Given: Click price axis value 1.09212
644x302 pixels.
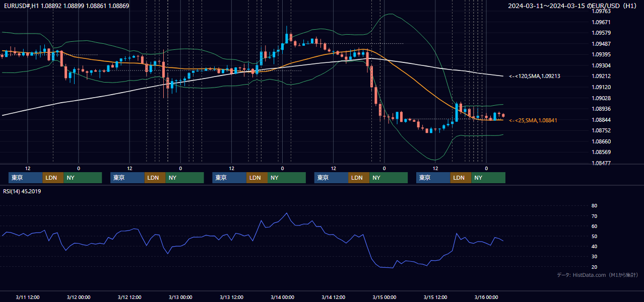Looking at the screenshot, I should 601,76.
